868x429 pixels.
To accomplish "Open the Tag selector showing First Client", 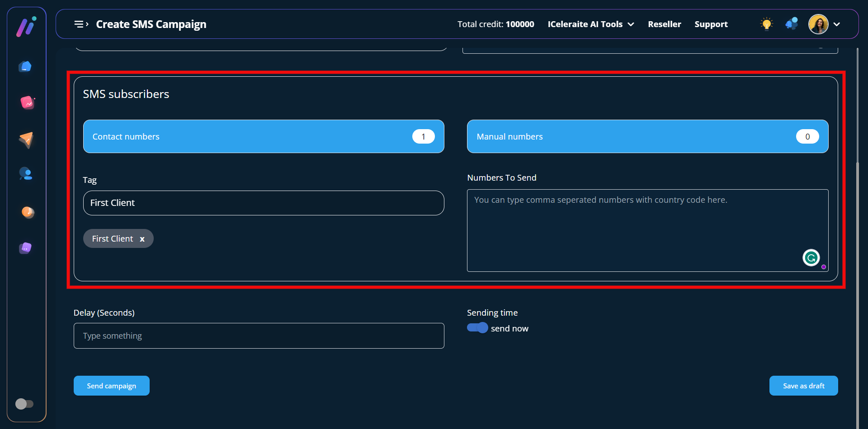I will (263, 203).
